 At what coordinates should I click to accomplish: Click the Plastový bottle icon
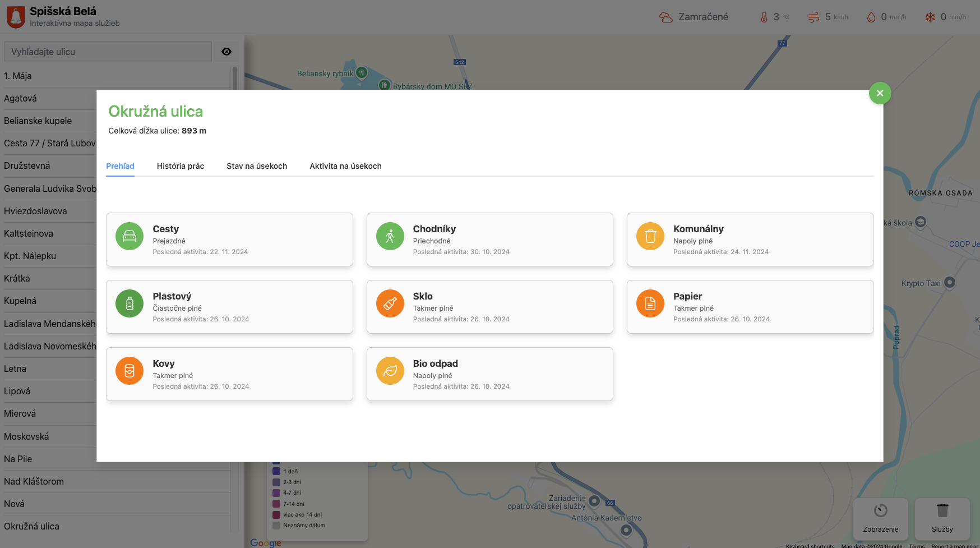(x=130, y=304)
